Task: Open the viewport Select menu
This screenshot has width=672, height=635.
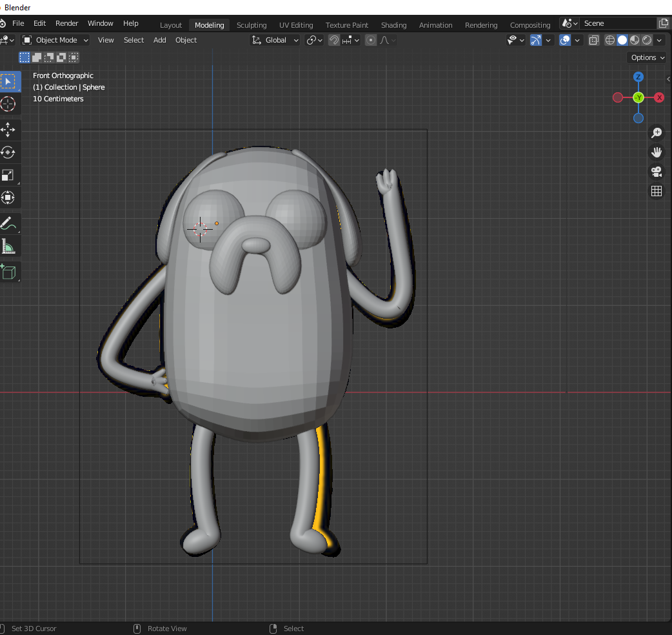Action: [133, 40]
